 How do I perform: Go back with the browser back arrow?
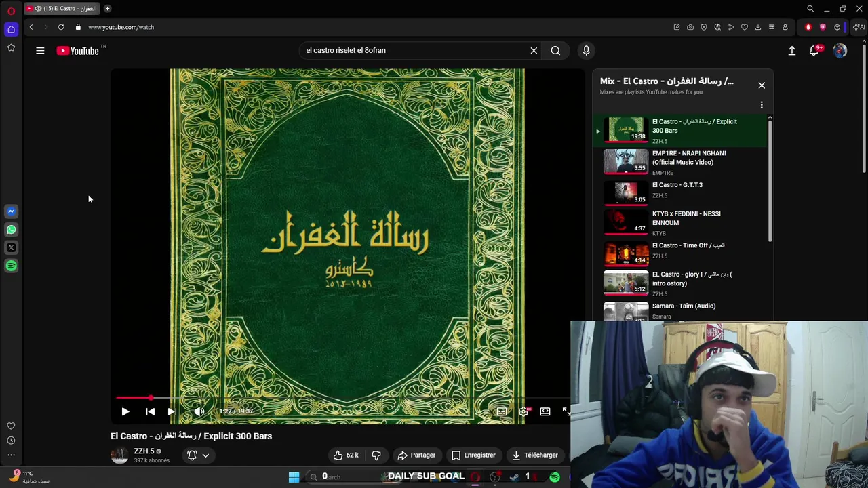[x=31, y=27]
